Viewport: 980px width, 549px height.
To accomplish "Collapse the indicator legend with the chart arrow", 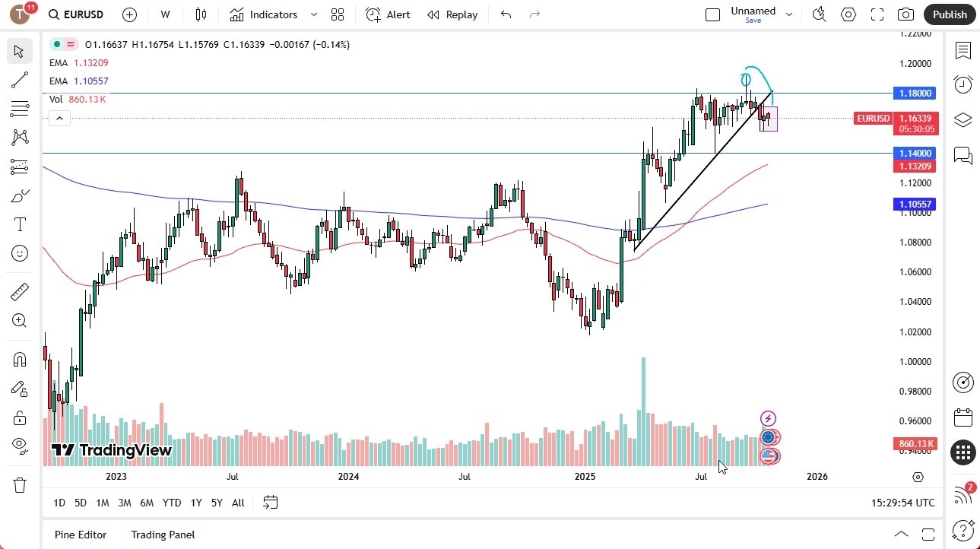I will pyautogui.click(x=59, y=118).
